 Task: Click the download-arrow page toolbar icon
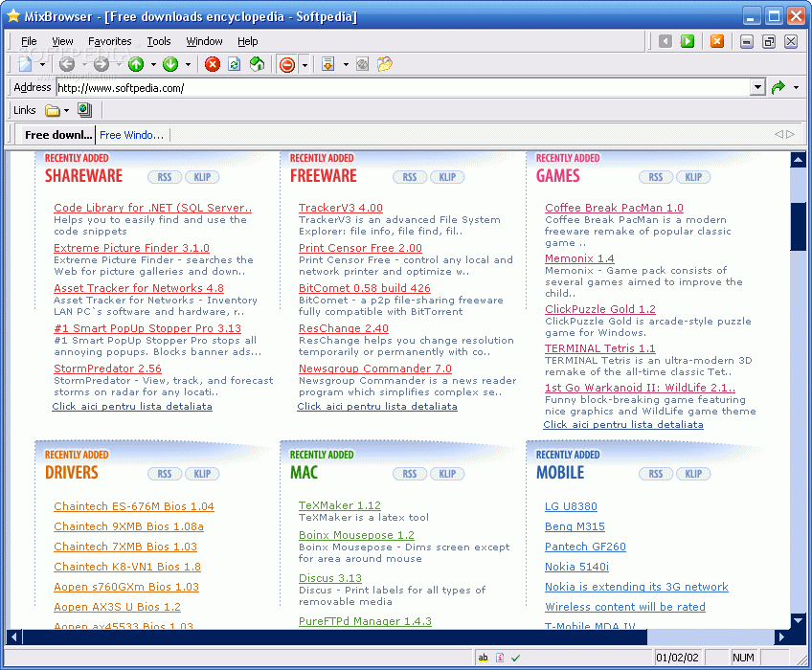327,64
